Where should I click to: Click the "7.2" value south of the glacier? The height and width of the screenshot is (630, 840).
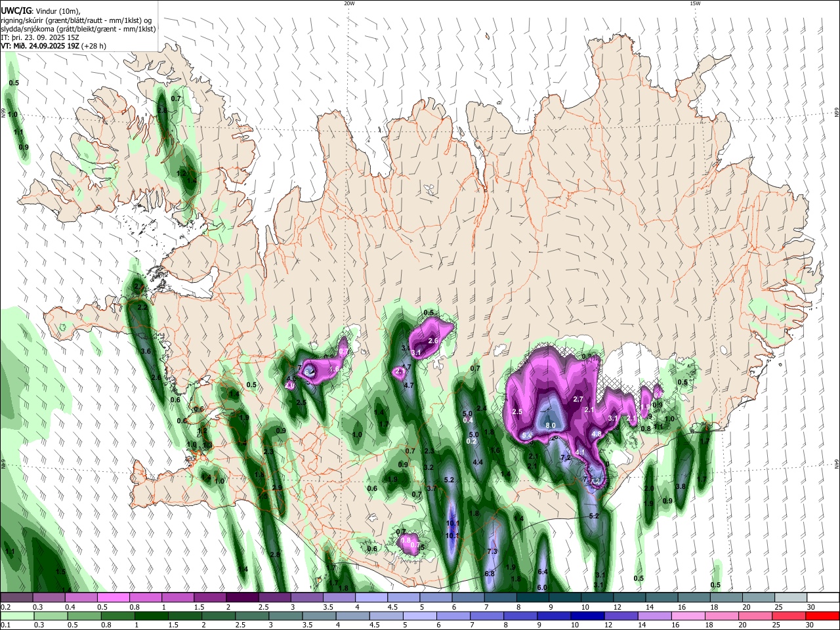pos(566,457)
